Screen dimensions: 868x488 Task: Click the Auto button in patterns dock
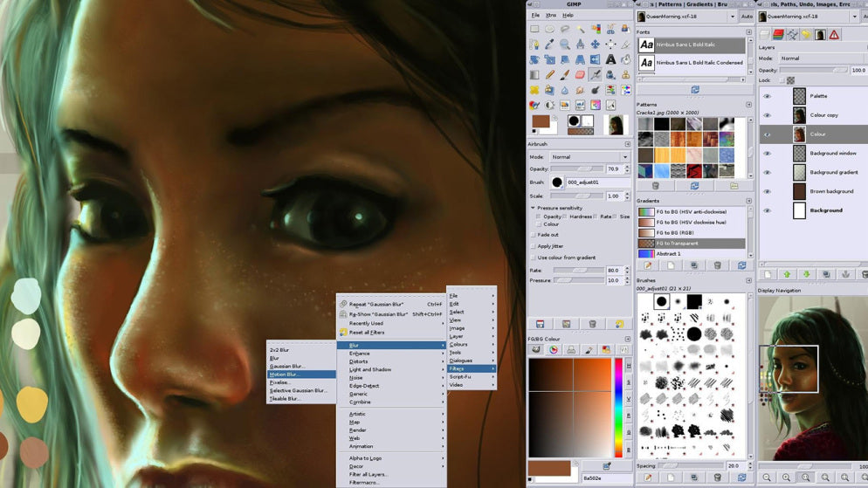(747, 16)
